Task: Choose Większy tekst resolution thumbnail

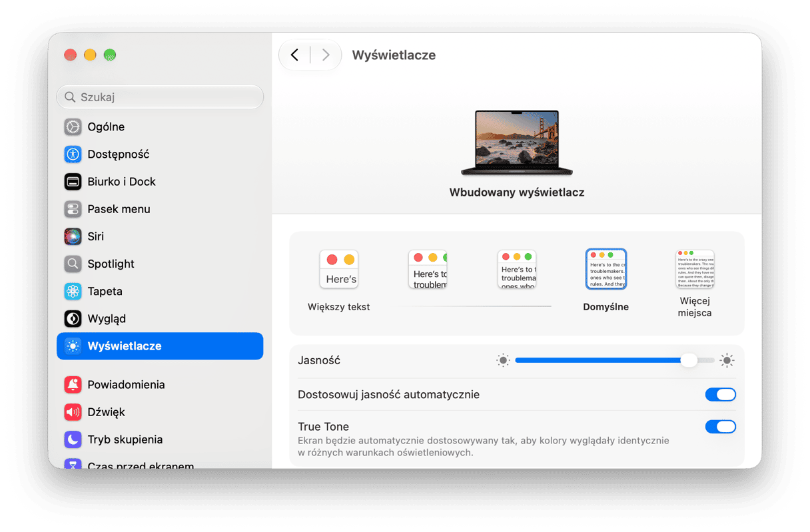Action: pyautogui.click(x=339, y=269)
